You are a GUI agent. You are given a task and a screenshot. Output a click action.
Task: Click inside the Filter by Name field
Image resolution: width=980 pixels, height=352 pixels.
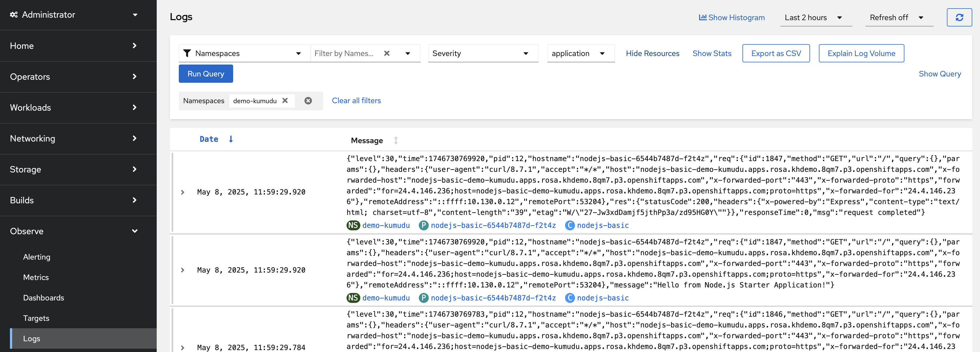(x=344, y=53)
